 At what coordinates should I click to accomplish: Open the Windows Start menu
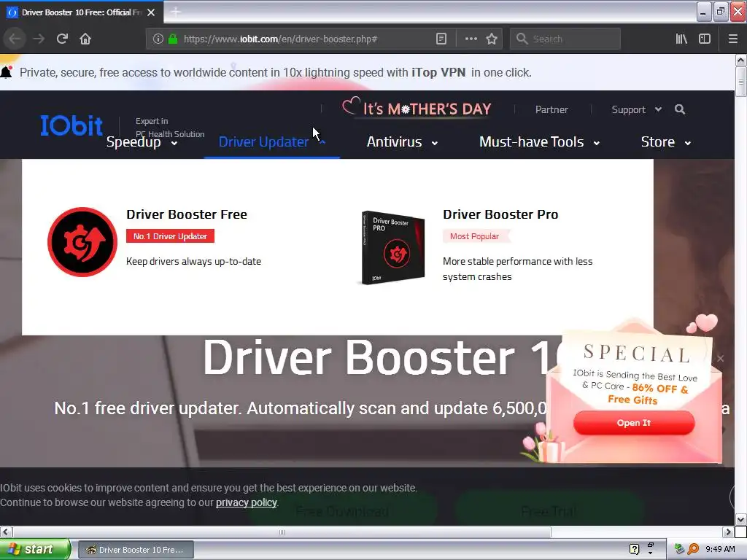(35, 549)
